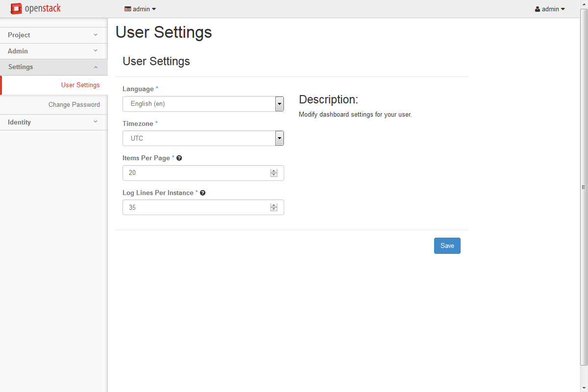This screenshot has width=588, height=392.
Task: Click into the Log Lines Per Instance field
Action: point(196,208)
